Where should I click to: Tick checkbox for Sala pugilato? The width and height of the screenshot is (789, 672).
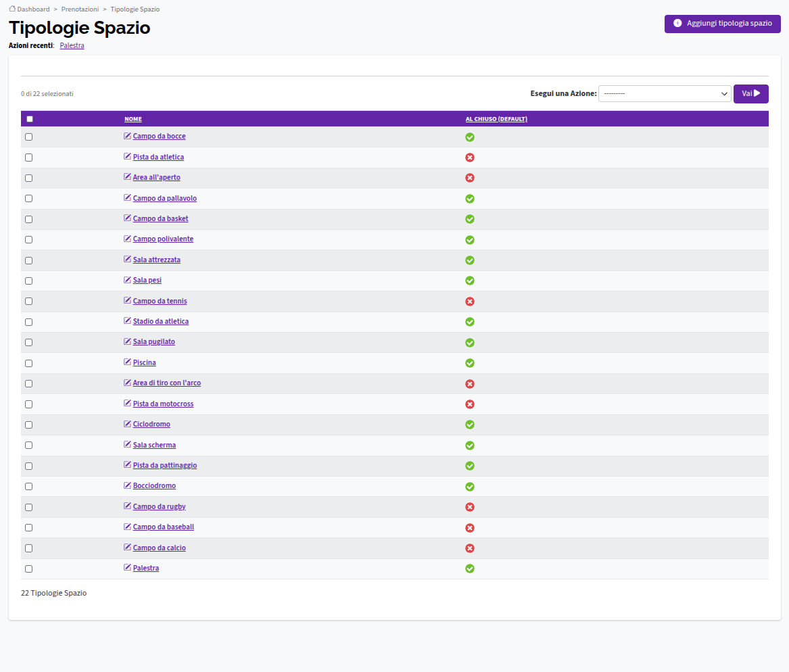coord(28,343)
